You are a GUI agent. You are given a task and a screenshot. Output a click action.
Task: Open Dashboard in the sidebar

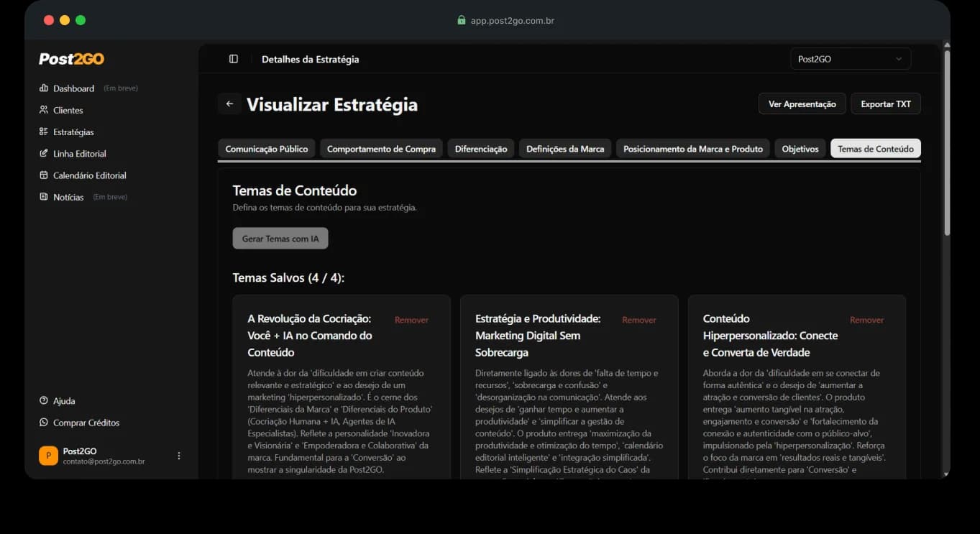(x=73, y=88)
